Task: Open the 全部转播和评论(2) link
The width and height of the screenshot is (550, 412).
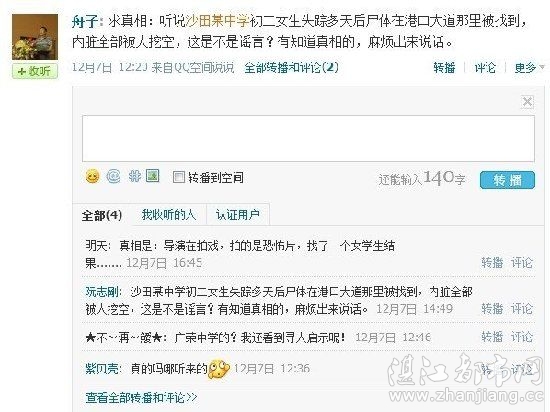Action: [291, 67]
